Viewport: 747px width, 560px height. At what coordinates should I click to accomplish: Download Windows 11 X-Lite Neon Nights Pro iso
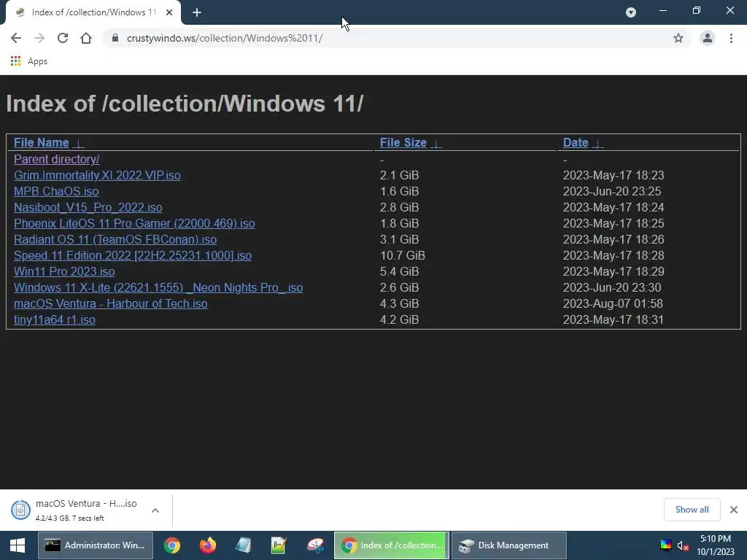click(x=158, y=287)
